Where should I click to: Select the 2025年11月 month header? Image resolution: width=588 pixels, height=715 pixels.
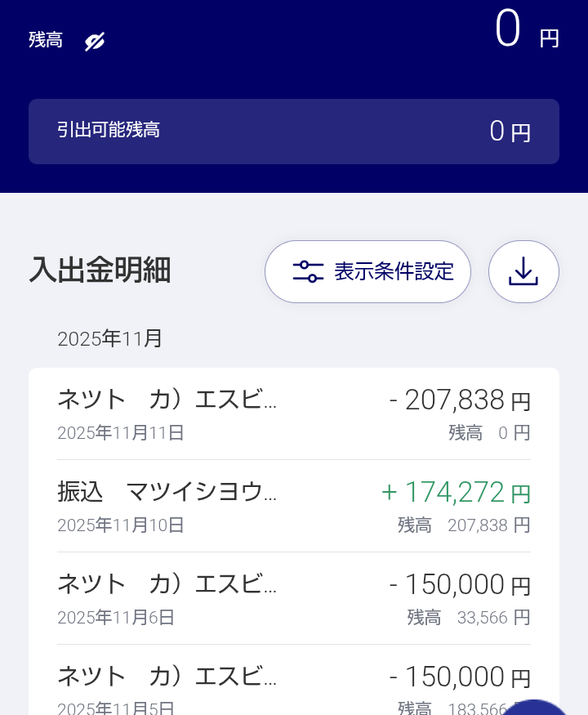pyautogui.click(x=110, y=338)
